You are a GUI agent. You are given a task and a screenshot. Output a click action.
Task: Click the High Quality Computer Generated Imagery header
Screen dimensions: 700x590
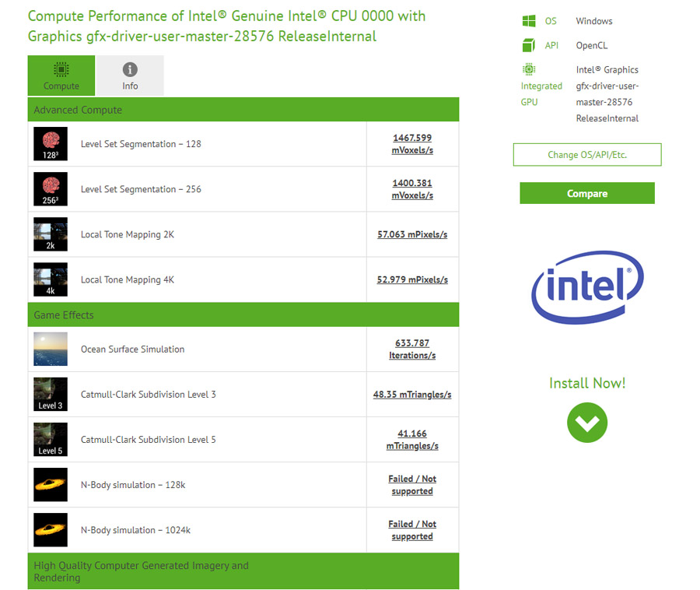243,571
